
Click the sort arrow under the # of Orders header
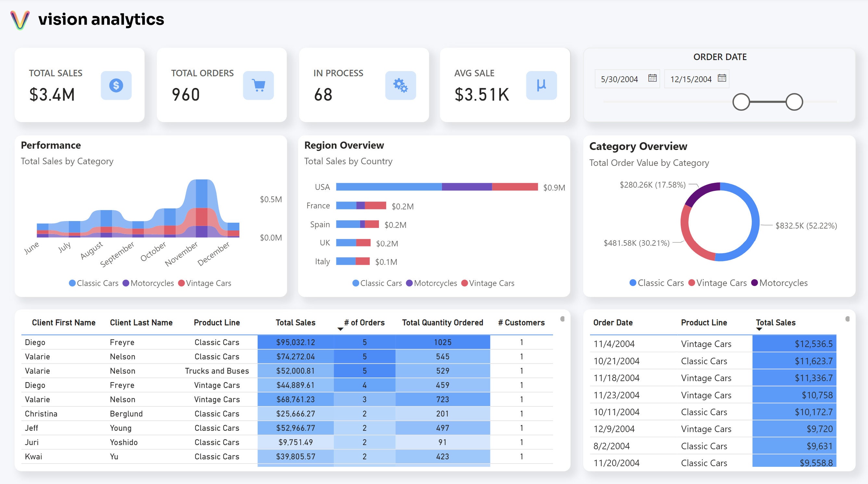[340, 329]
